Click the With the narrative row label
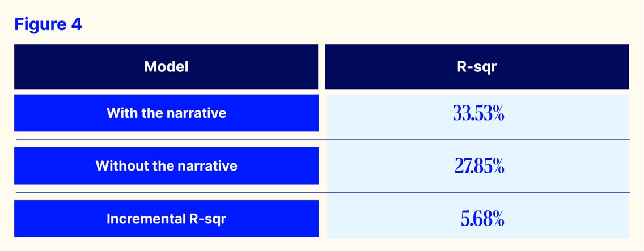644x251 pixels. coord(166,113)
